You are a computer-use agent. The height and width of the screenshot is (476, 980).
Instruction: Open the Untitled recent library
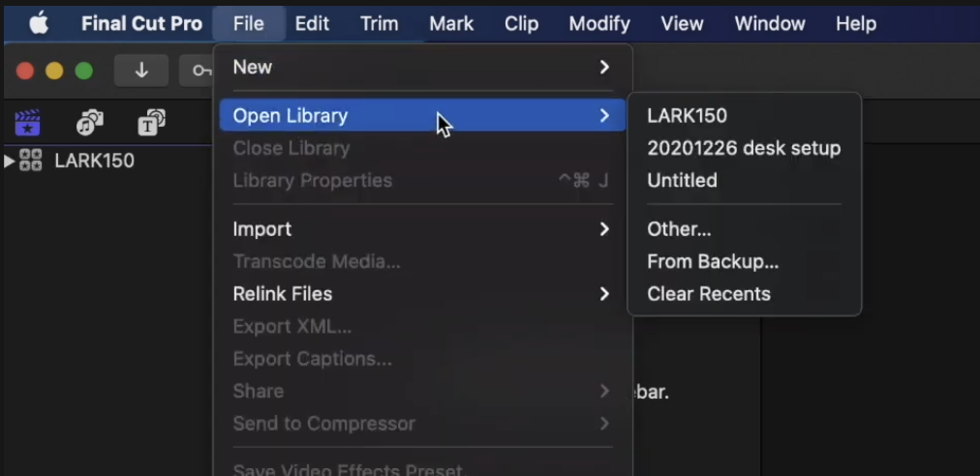745,181
